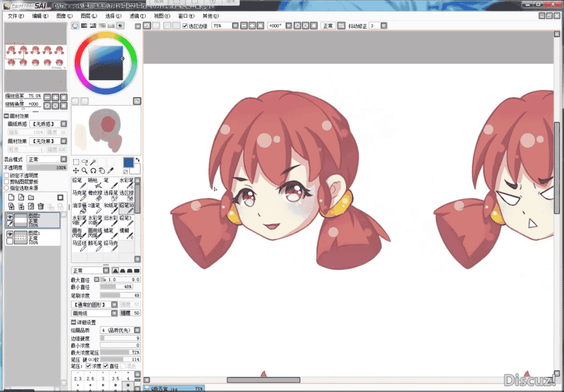Click the navigator canvas thumbnail
This screenshot has width=564, height=392.
(35, 57)
